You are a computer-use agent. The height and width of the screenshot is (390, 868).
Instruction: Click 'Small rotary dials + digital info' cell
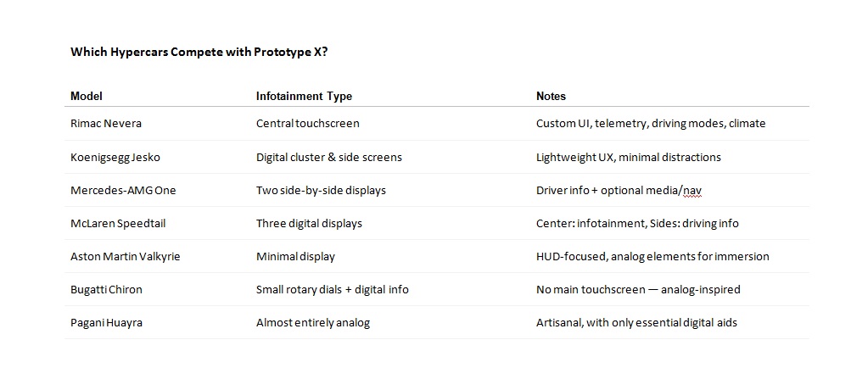click(332, 289)
